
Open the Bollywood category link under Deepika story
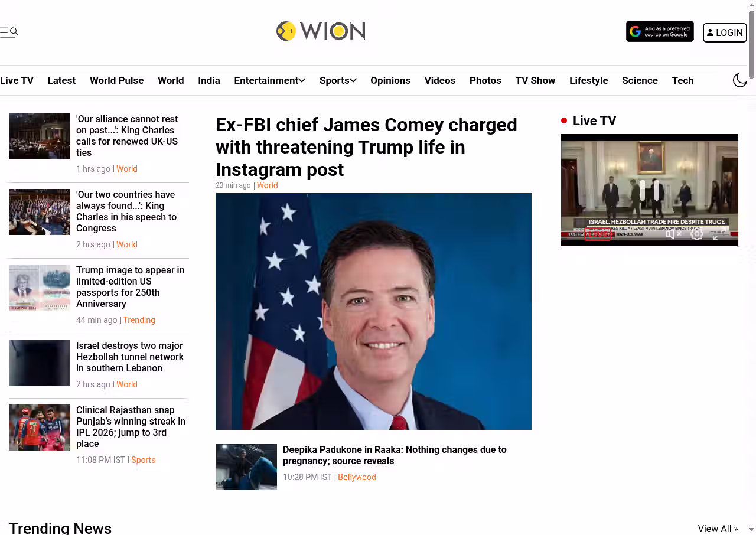coord(357,477)
